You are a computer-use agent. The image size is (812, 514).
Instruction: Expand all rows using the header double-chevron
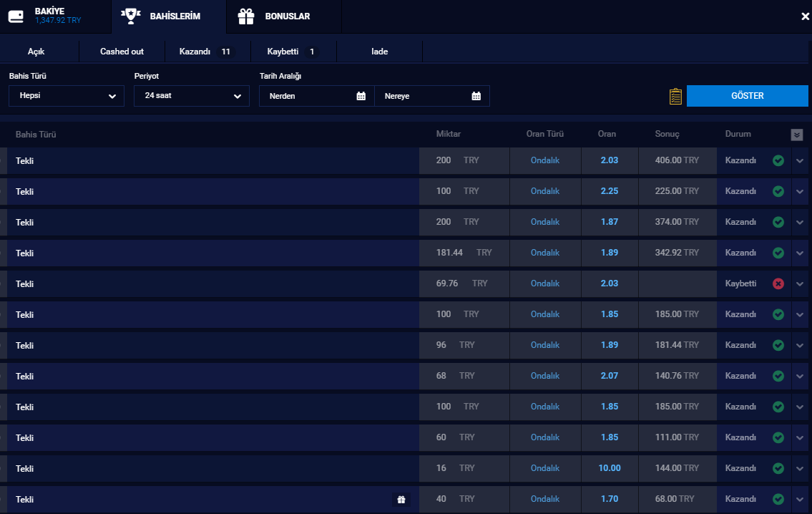(796, 135)
